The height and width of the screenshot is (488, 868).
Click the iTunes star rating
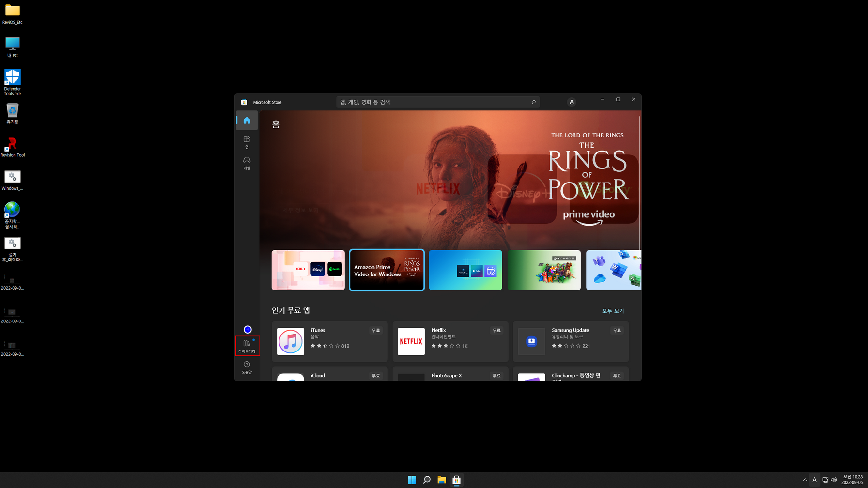tap(325, 346)
